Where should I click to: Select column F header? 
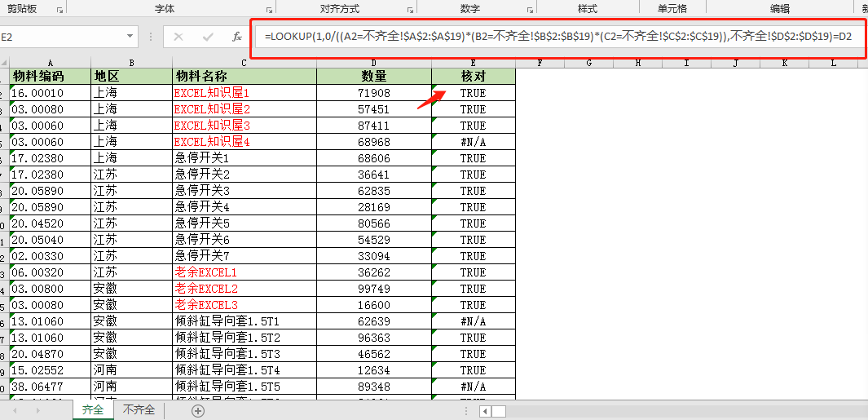[x=540, y=63]
